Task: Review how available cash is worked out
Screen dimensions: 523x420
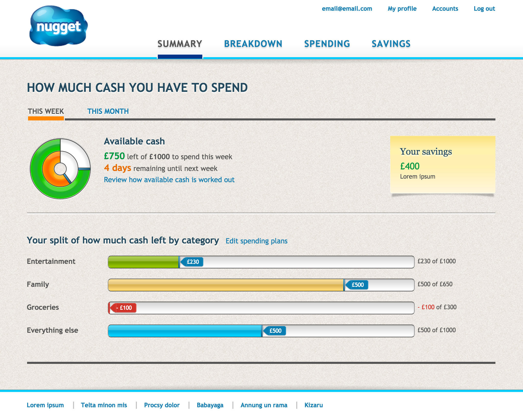Action: pos(169,180)
